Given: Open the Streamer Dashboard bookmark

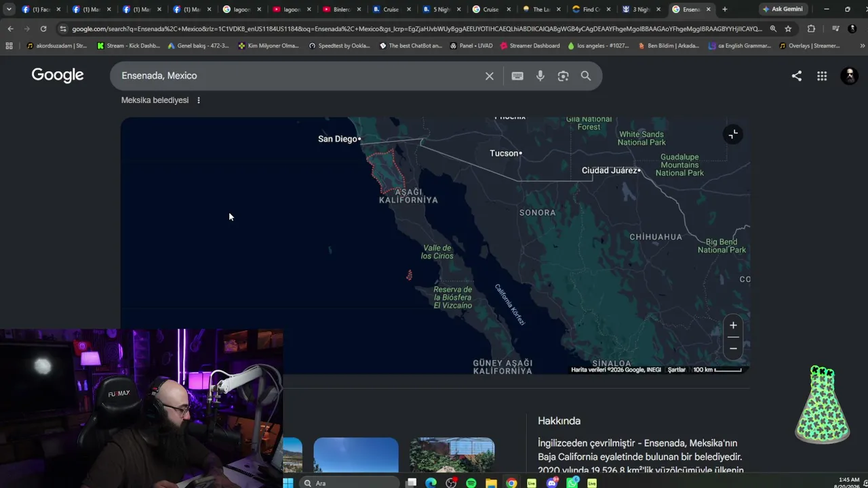Looking at the screenshot, I should click(x=530, y=46).
